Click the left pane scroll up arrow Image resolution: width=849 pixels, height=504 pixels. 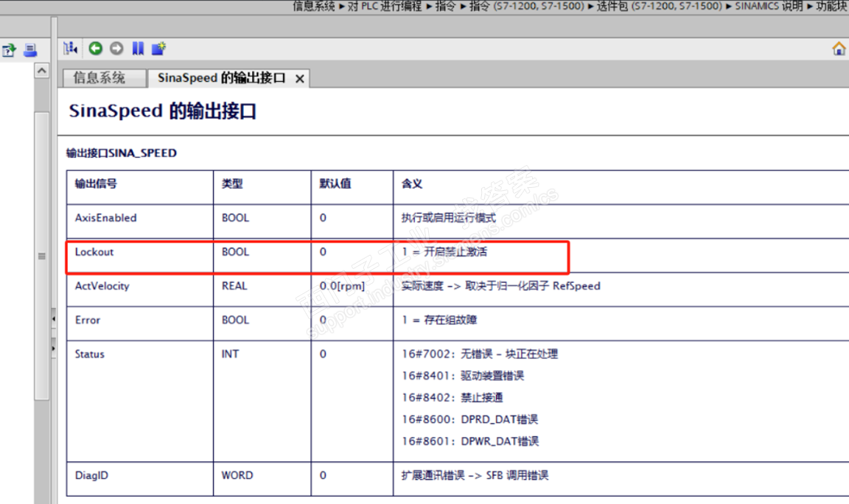(42, 71)
